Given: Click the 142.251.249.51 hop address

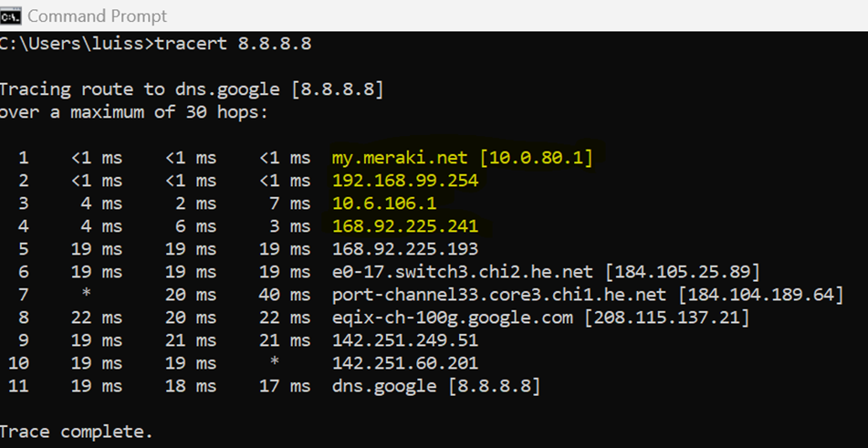Looking at the screenshot, I should tap(405, 340).
